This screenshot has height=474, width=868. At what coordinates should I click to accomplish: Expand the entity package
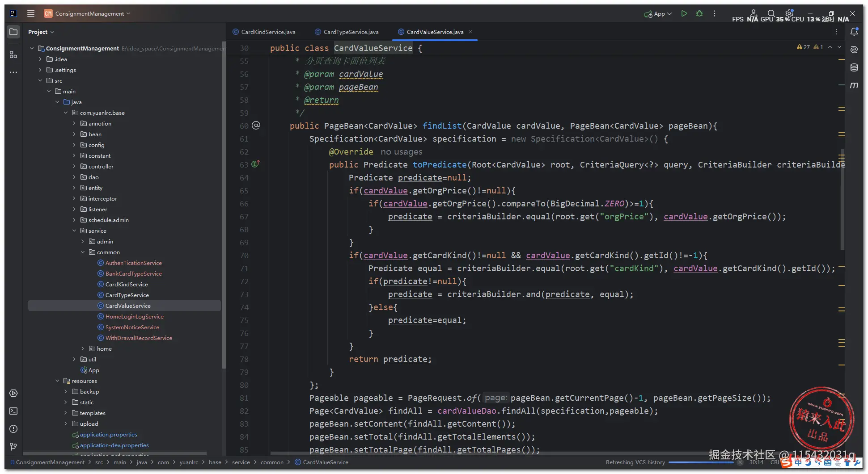point(74,188)
